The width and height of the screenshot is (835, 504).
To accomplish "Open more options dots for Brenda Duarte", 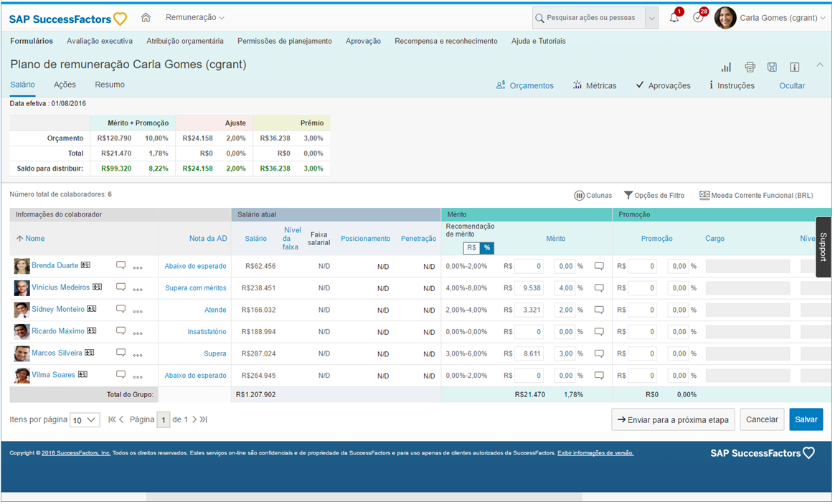I will point(138,267).
